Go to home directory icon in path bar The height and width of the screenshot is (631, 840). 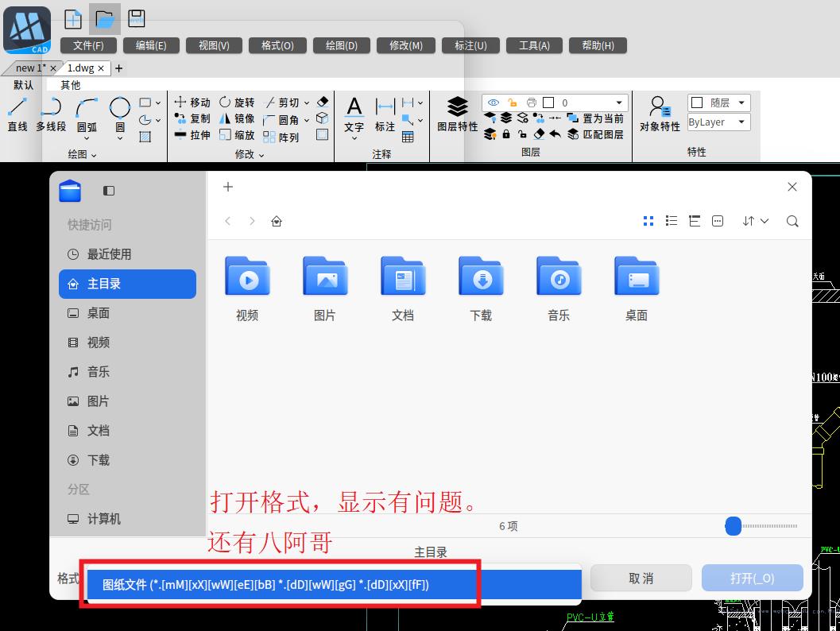point(277,221)
